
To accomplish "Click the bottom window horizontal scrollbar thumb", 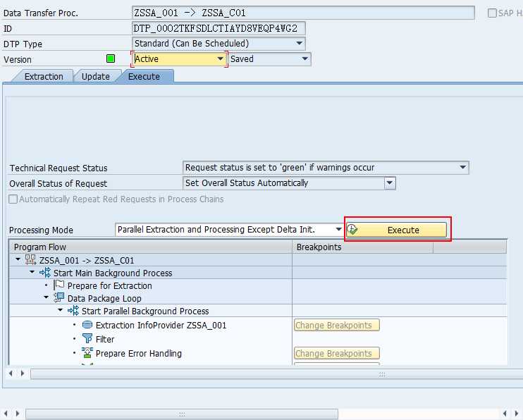I will tap(182, 414).
